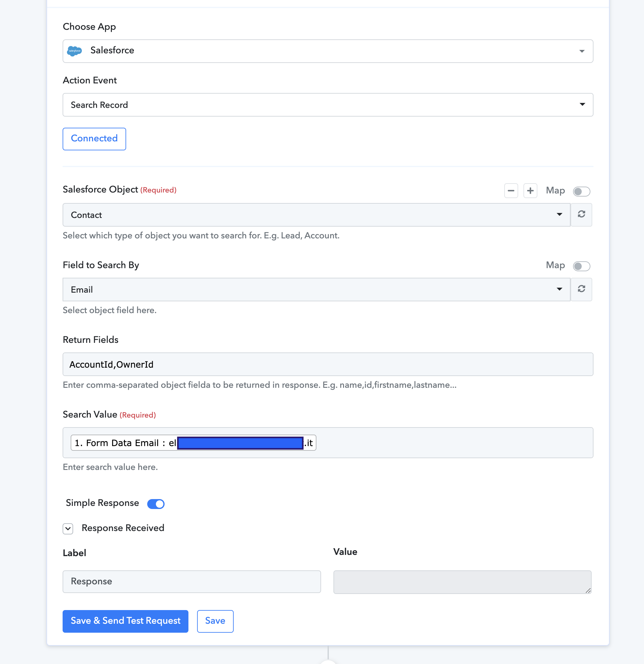
Task: Toggle the Map switch for Field to Search By
Action: coord(581,266)
